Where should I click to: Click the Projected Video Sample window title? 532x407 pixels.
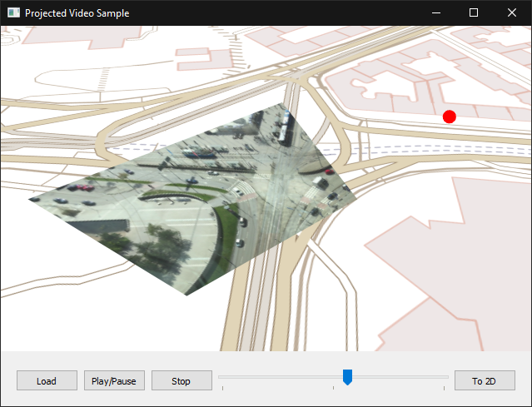coord(77,13)
